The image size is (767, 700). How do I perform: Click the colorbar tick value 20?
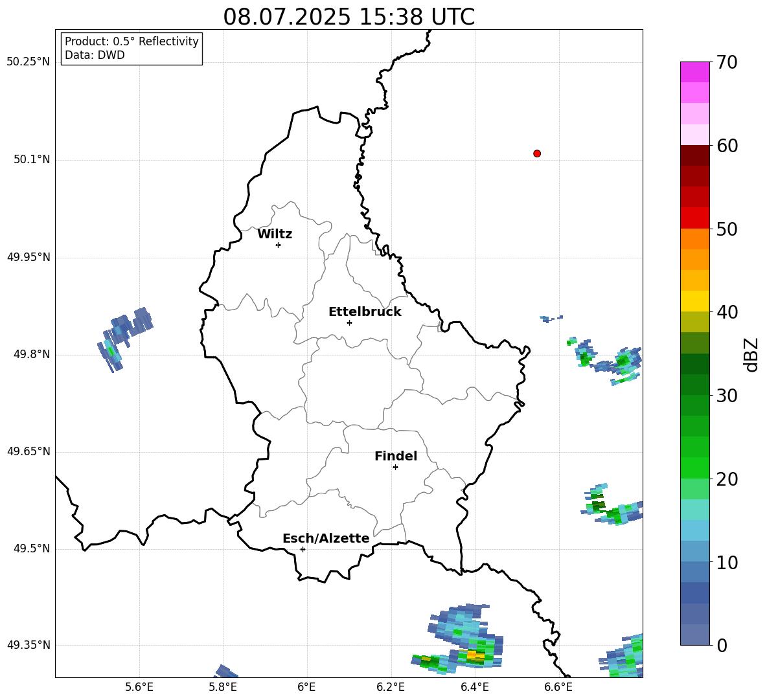(x=727, y=479)
